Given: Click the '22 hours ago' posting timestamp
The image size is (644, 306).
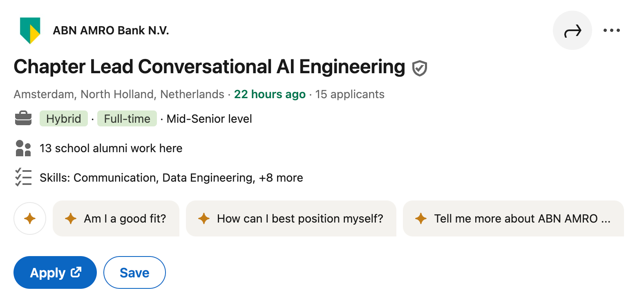Looking at the screenshot, I should (x=269, y=94).
